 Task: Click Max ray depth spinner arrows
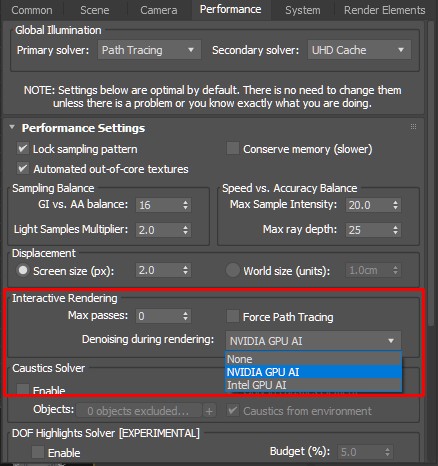tap(395, 230)
